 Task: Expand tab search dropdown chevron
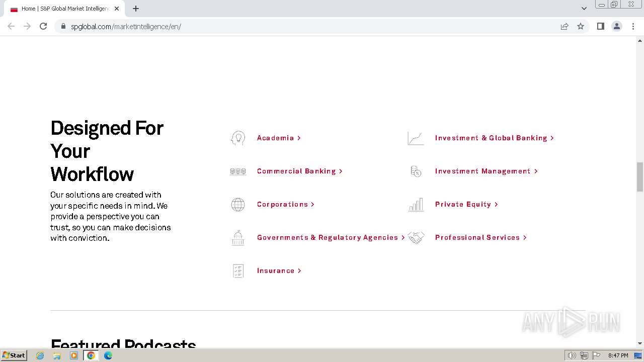click(584, 9)
